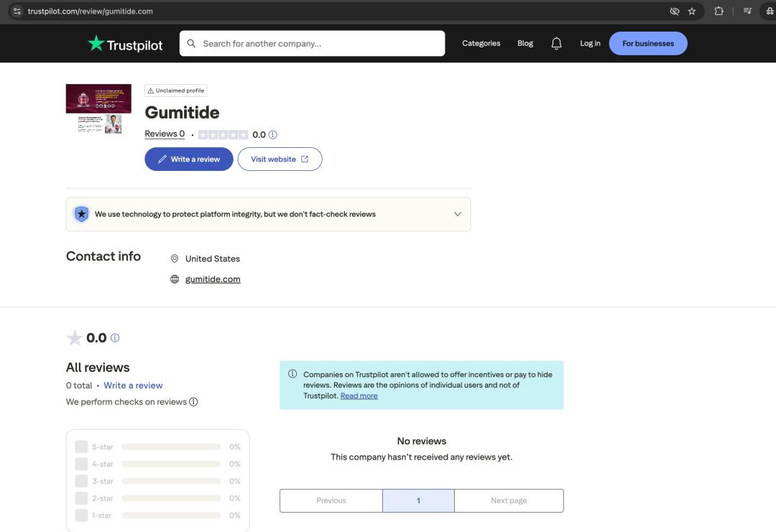
Task: Click the search magnifier icon
Action: coord(191,44)
